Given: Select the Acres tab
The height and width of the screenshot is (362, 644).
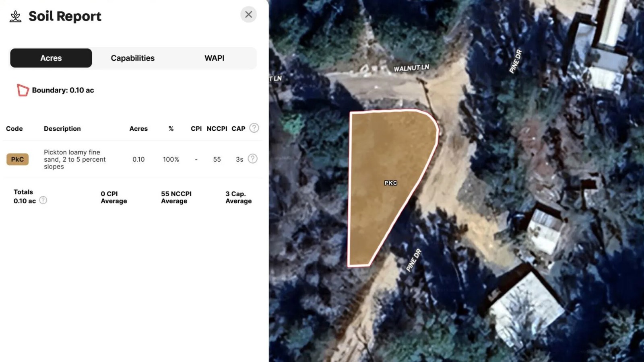Looking at the screenshot, I should (51, 58).
